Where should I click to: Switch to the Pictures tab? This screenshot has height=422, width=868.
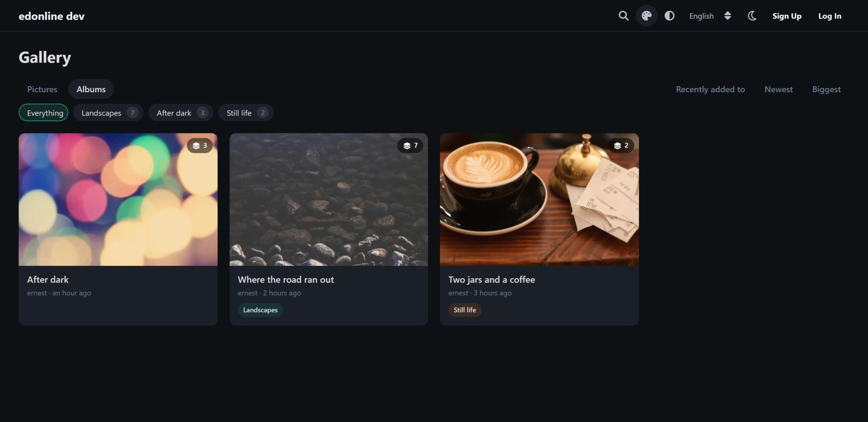click(42, 89)
